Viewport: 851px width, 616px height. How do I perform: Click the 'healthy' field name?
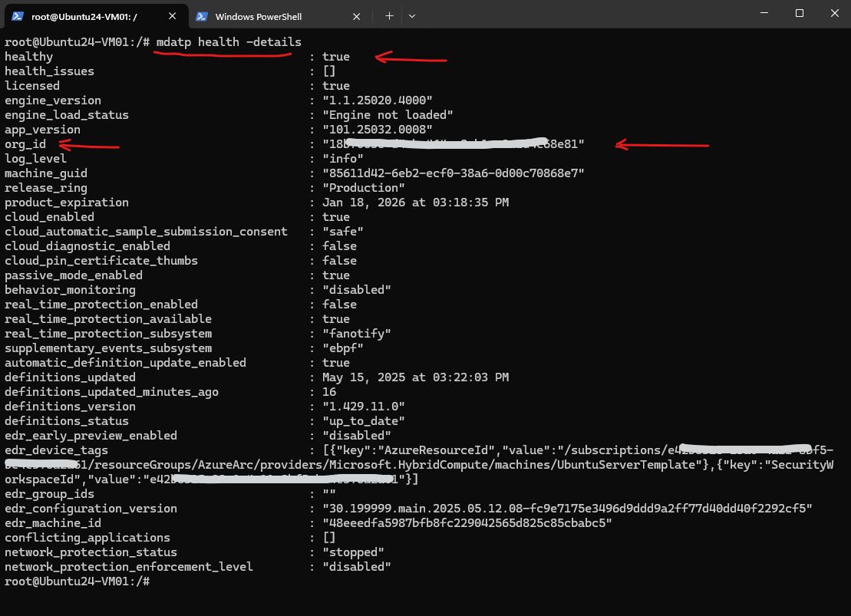click(x=28, y=57)
